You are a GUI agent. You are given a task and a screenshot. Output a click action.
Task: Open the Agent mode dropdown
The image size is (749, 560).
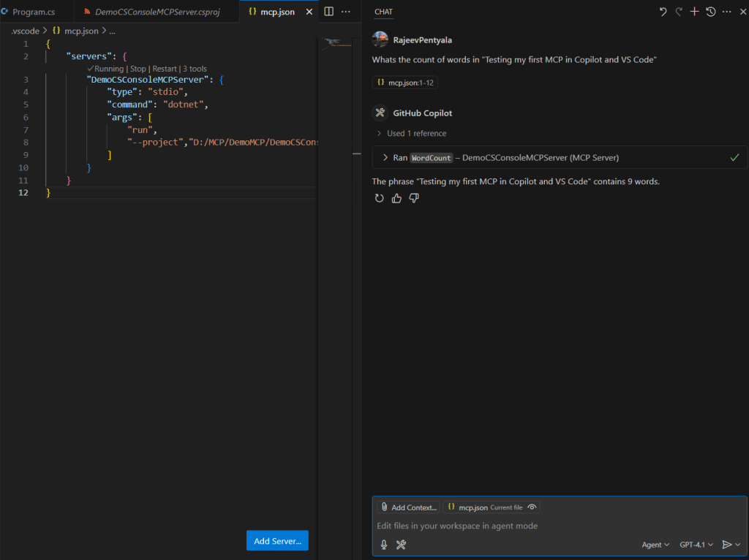pos(655,545)
